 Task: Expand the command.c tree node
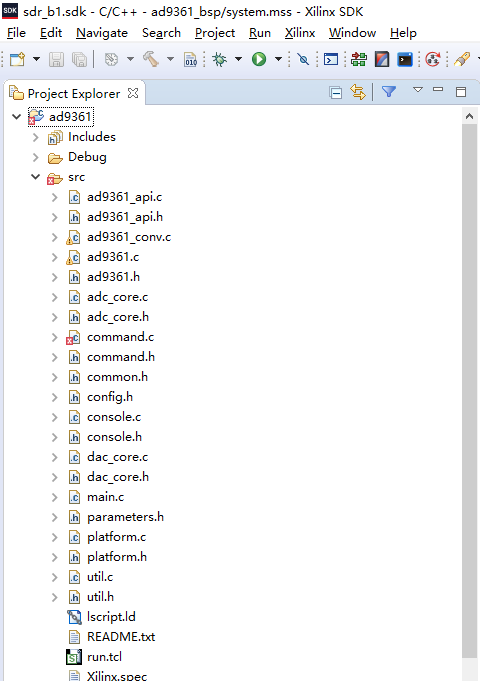coord(55,337)
